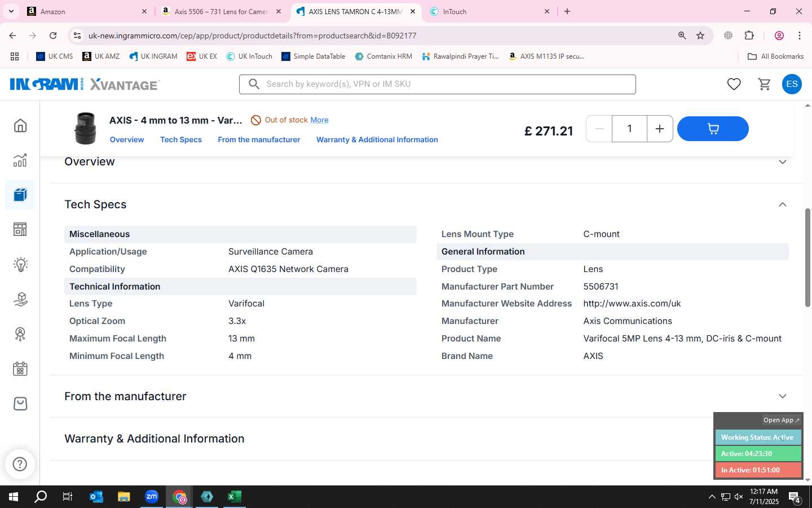Open the tab search dropdown arrow
812x508 pixels.
[x=11, y=11]
